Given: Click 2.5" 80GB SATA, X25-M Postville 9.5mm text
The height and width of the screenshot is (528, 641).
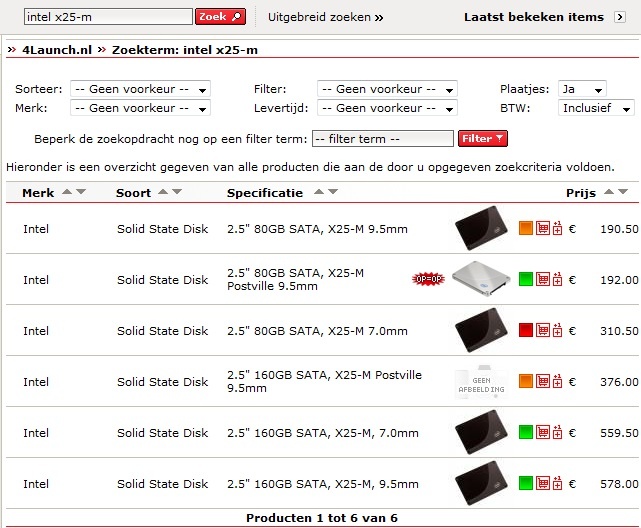Looking at the screenshot, I should point(296,280).
